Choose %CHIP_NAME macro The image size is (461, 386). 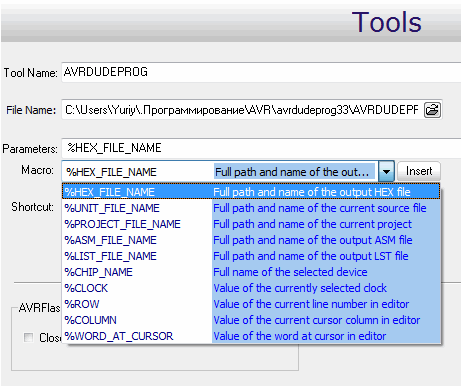pyautogui.click(x=251, y=272)
